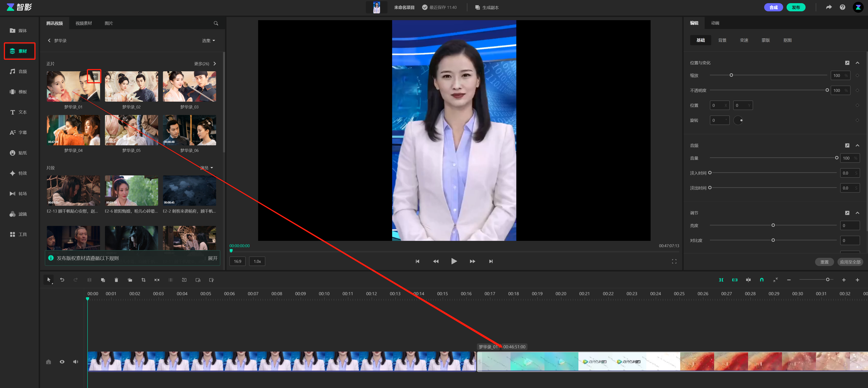868x388 pixels.
Task: Click the 应用至全部 button
Action: click(x=850, y=262)
